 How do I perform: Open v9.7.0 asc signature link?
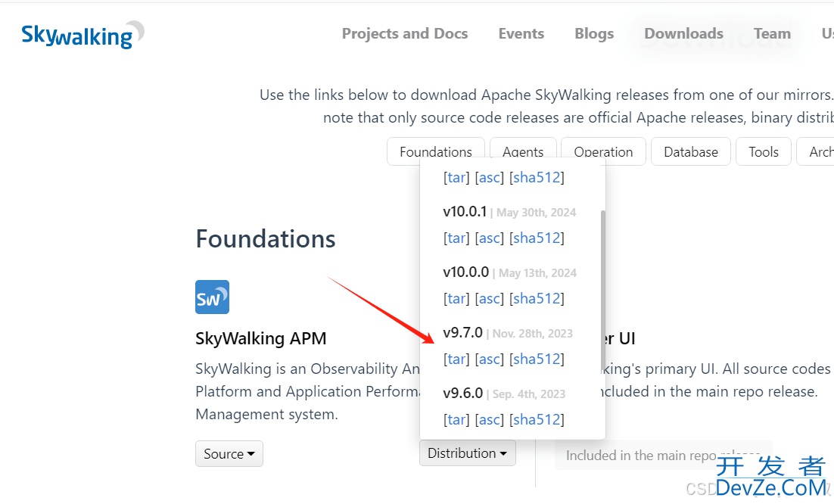(490, 359)
